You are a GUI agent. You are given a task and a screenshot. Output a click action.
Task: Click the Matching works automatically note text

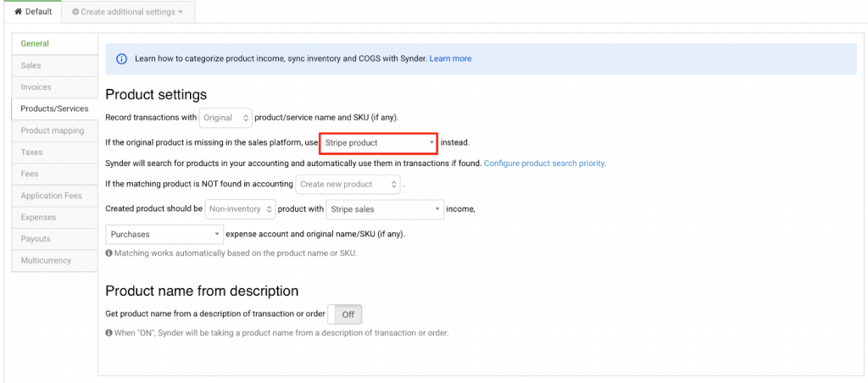(x=236, y=253)
